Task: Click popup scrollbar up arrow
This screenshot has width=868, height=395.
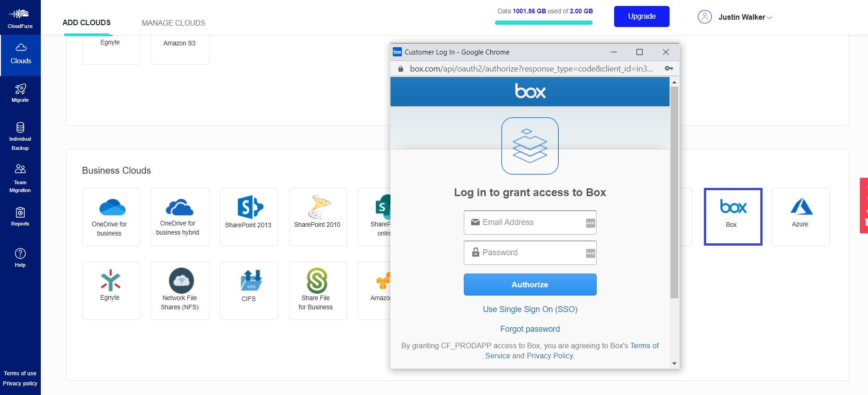Action: coord(674,82)
